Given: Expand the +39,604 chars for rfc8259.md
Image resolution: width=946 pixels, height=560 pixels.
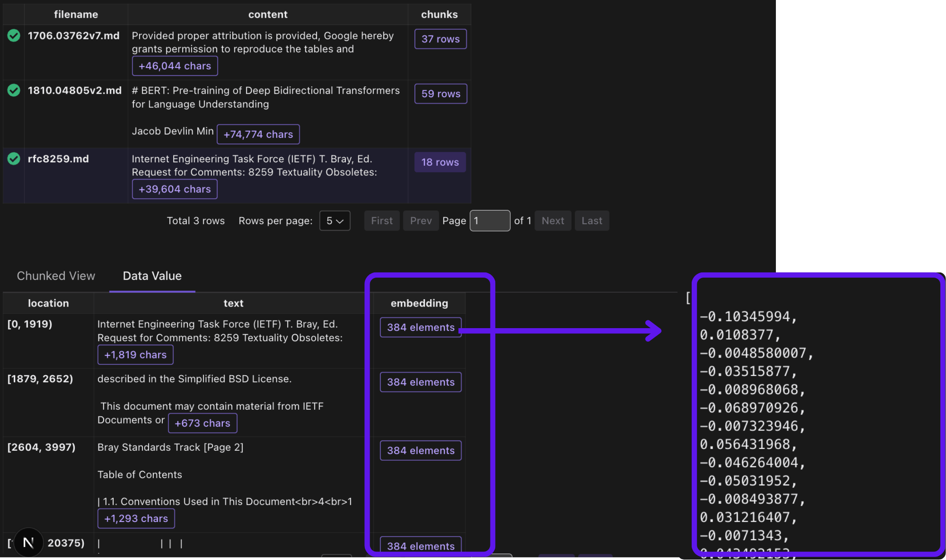Looking at the screenshot, I should [x=174, y=189].
